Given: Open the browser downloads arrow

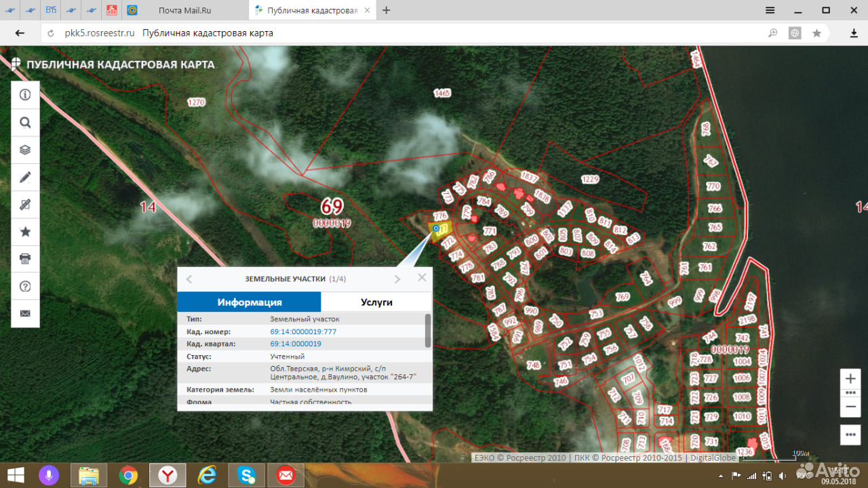Looking at the screenshot, I should pyautogui.click(x=854, y=33).
